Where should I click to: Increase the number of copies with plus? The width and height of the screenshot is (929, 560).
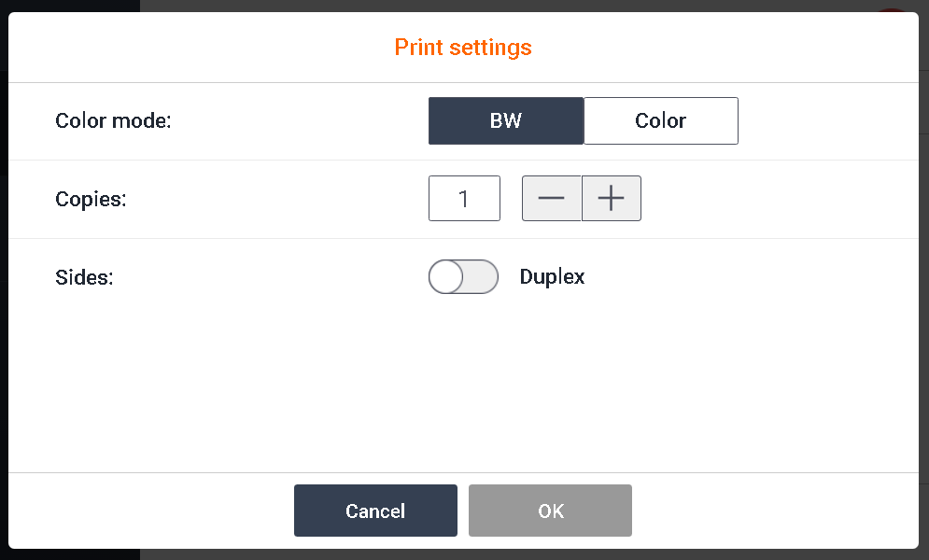pos(611,199)
